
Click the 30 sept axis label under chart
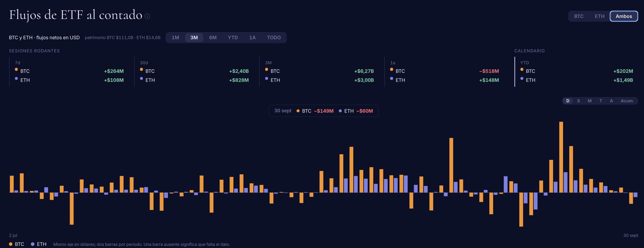point(631,235)
